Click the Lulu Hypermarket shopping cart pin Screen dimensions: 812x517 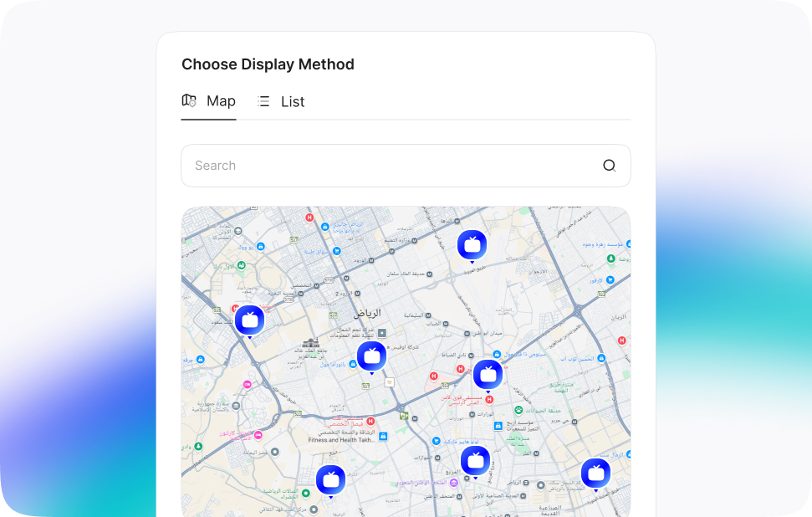[436, 440]
